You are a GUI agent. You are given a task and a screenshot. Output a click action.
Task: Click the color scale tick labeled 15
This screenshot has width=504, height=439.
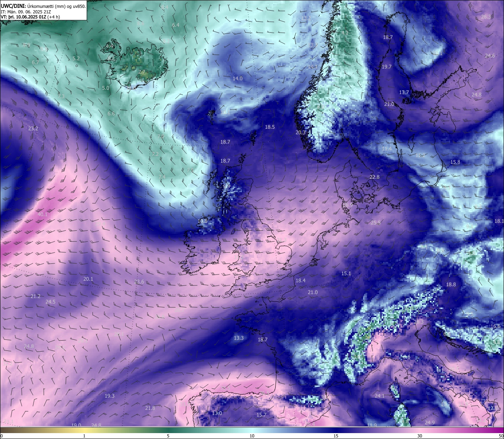336,436
